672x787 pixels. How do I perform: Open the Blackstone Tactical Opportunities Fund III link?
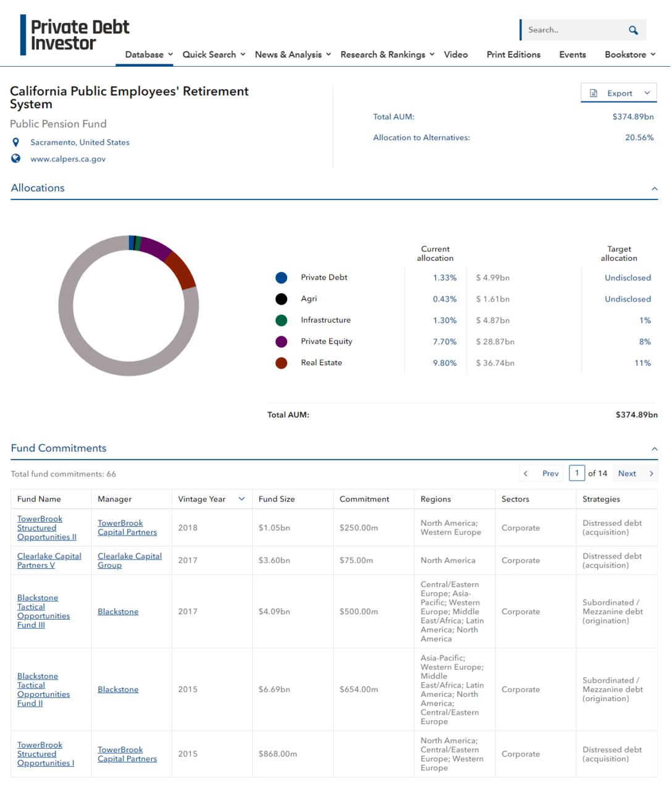coord(43,611)
